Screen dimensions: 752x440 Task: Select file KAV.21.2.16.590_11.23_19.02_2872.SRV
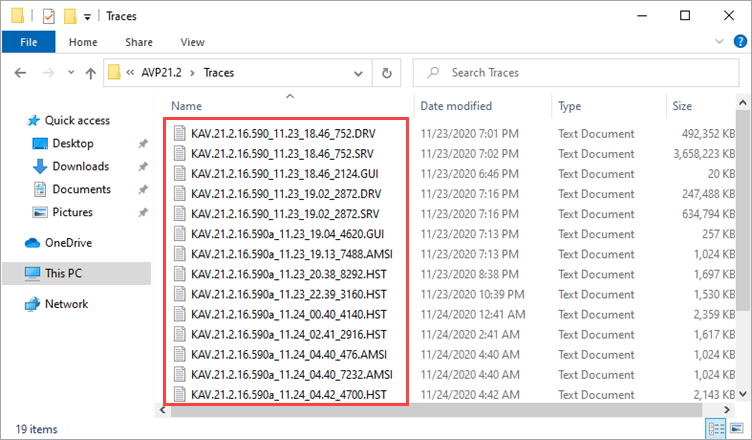pyautogui.click(x=285, y=214)
